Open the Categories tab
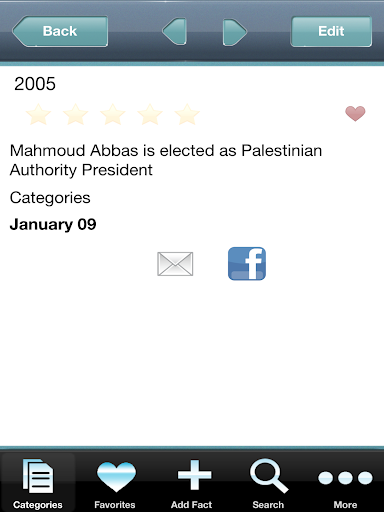 coord(38,483)
